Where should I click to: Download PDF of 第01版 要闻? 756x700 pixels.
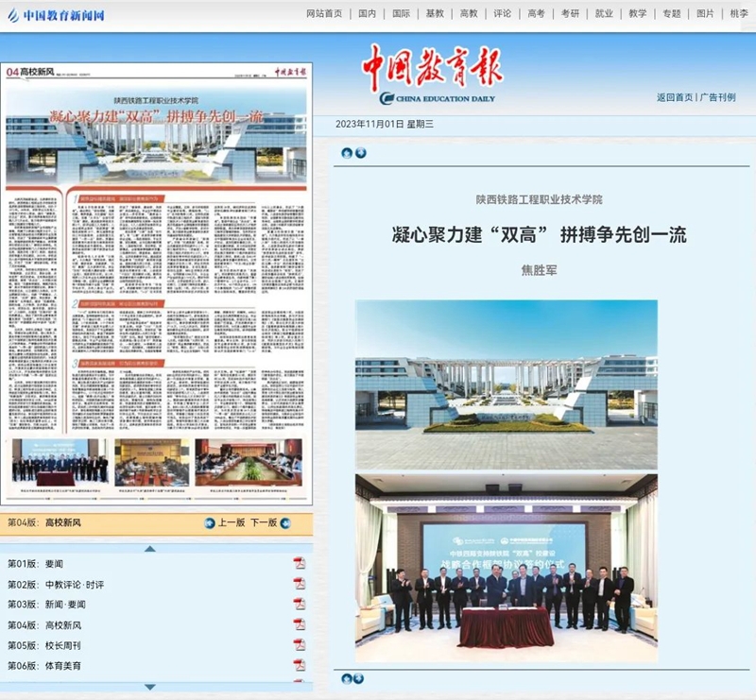pyautogui.click(x=300, y=563)
